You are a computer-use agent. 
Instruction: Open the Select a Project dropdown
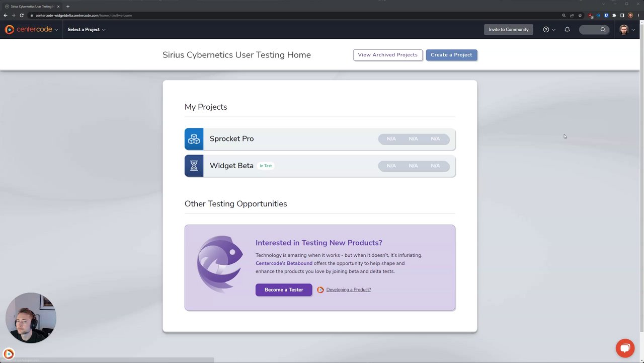click(x=87, y=30)
